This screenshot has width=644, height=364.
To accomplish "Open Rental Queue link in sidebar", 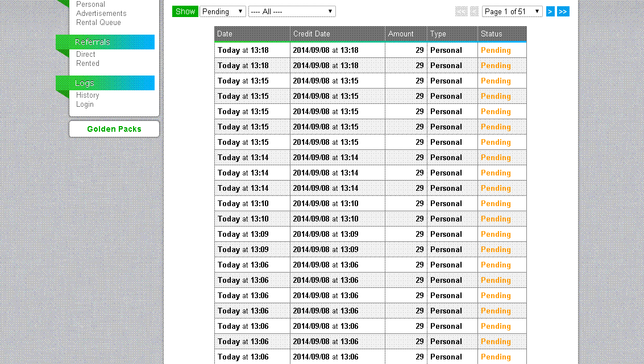I will point(98,22).
